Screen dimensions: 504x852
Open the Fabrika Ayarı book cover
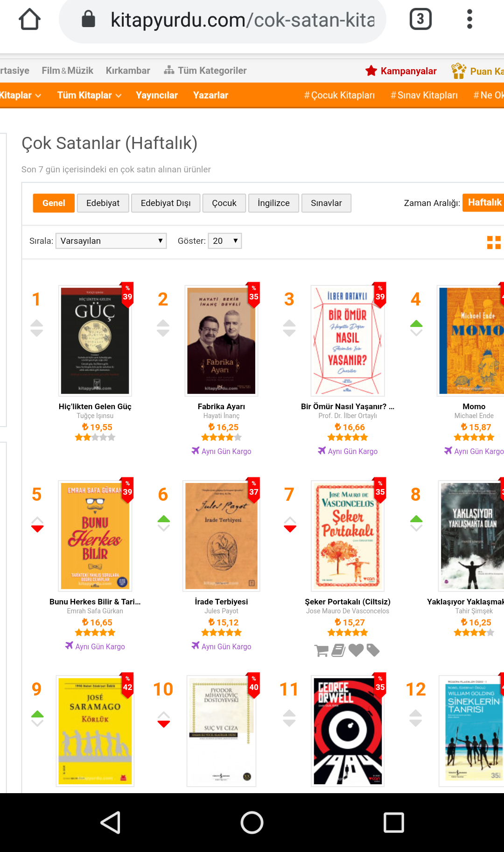[x=221, y=341]
